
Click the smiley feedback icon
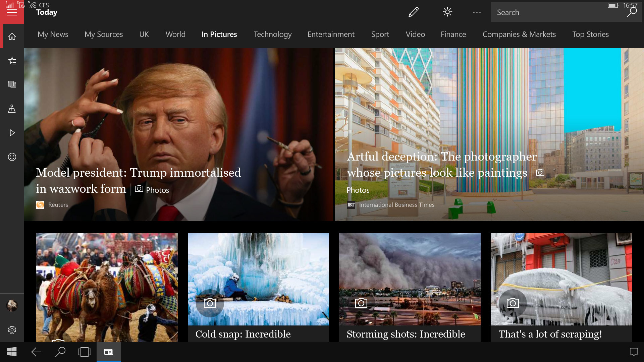click(12, 157)
